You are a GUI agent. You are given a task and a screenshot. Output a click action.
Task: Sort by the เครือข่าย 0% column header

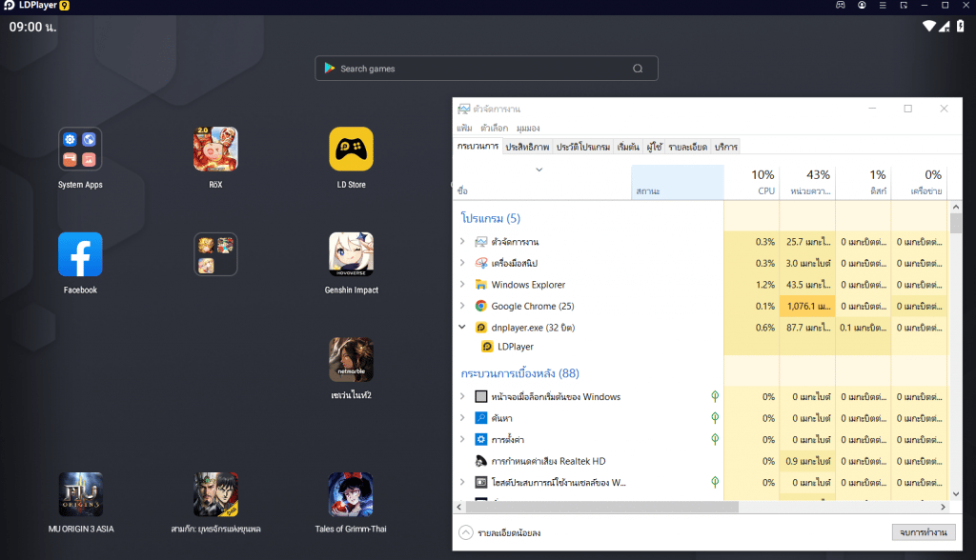point(920,182)
